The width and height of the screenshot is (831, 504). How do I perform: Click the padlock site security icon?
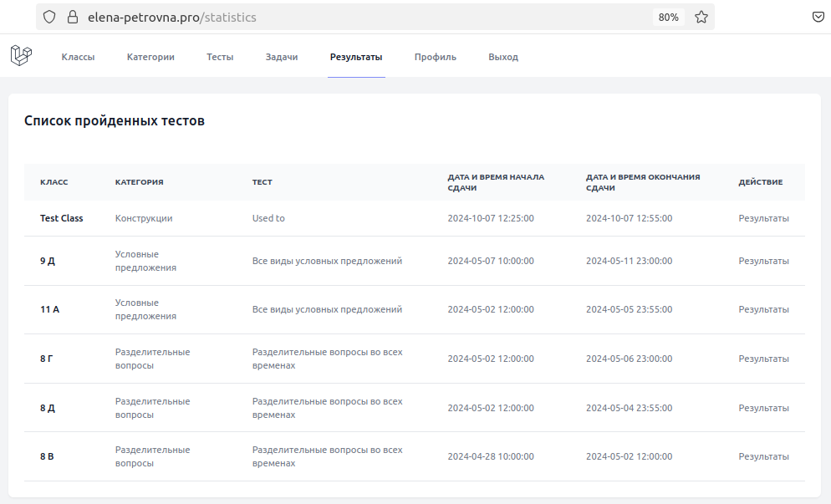tap(73, 17)
